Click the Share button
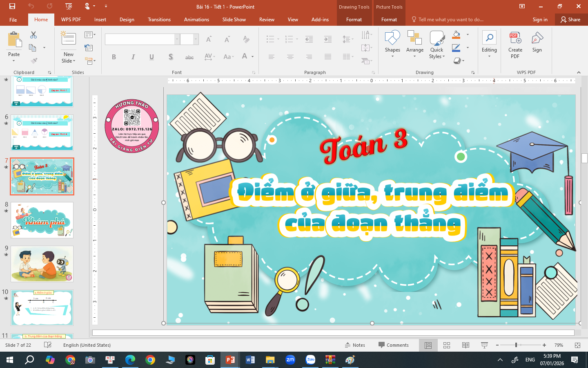Image resolution: width=588 pixels, height=368 pixels. 570,20
